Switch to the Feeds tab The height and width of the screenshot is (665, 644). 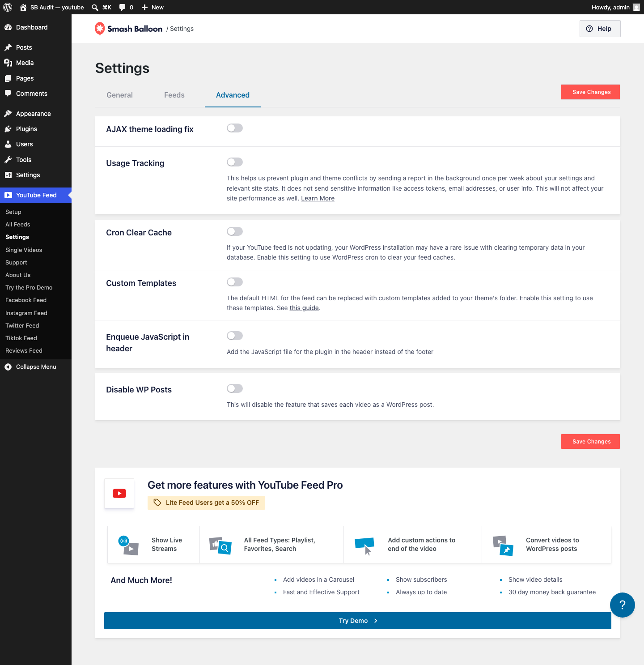(174, 95)
